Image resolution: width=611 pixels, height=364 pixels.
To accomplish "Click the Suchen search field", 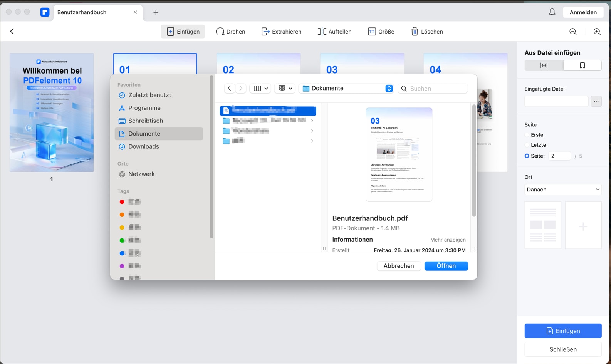I will click(x=433, y=89).
